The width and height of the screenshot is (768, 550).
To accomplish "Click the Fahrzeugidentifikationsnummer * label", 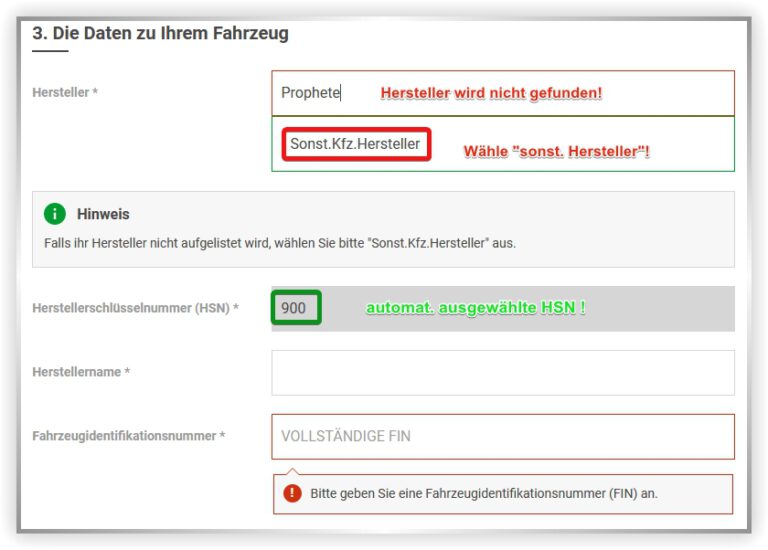I will 129,435.
